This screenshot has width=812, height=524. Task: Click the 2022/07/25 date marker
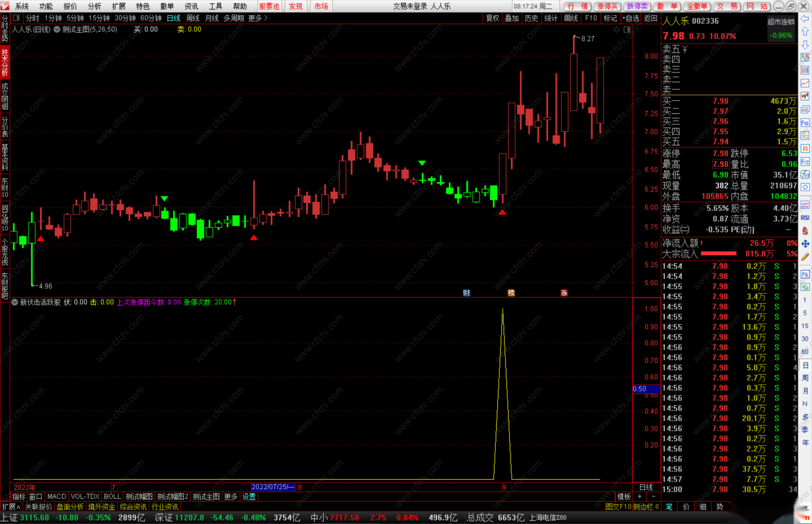click(273, 487)
